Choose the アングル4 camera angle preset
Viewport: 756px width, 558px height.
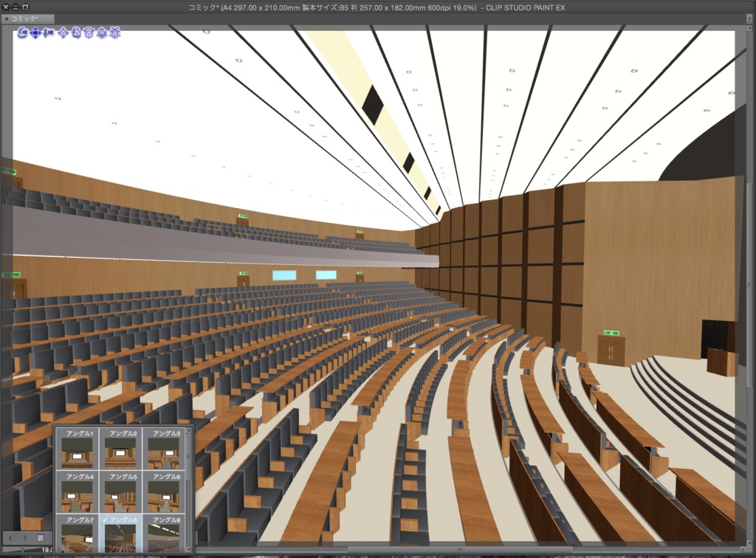tap(77, 492)
